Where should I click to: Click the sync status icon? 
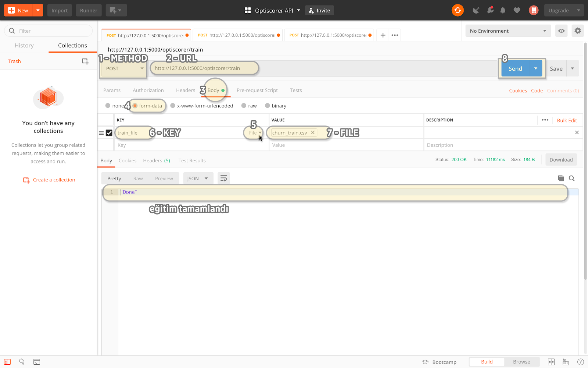click(x=458, y=10)
